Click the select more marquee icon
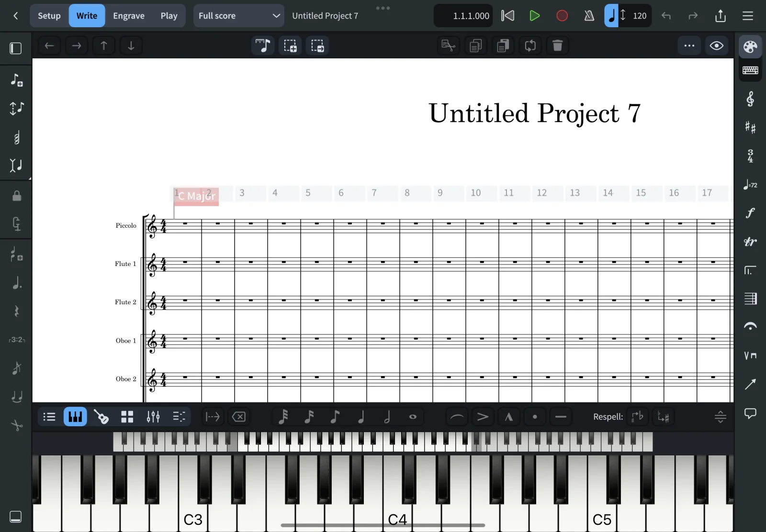Viewport: 766px width, 532px height. pos(290,46)
